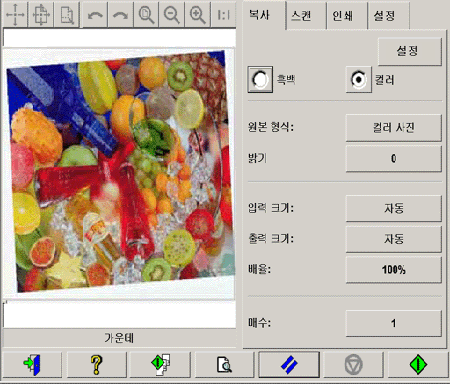Click the 1:1 actual size icon

pyautogui.click(x=223, y=14)
